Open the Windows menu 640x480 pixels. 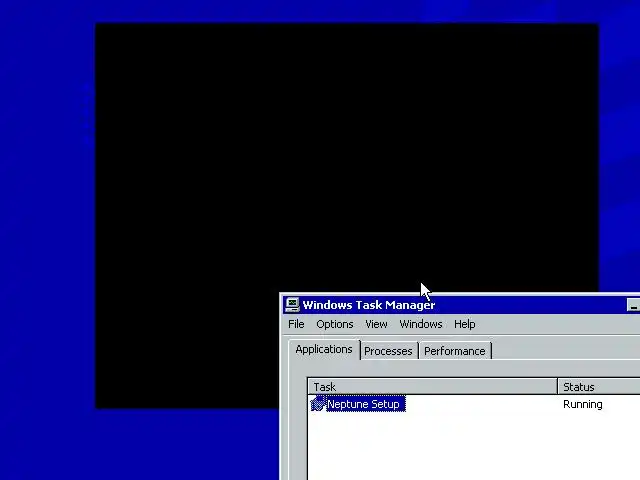pyautogui.click(x=421, y=324)
